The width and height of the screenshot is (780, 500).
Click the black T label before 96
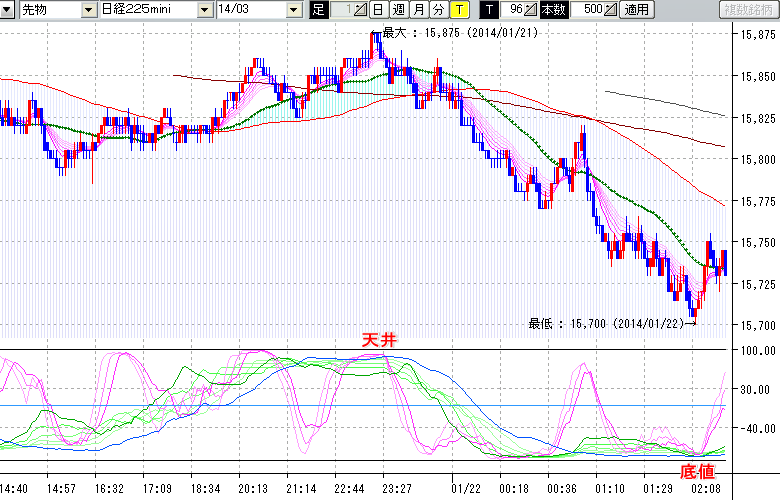point(489,9)
